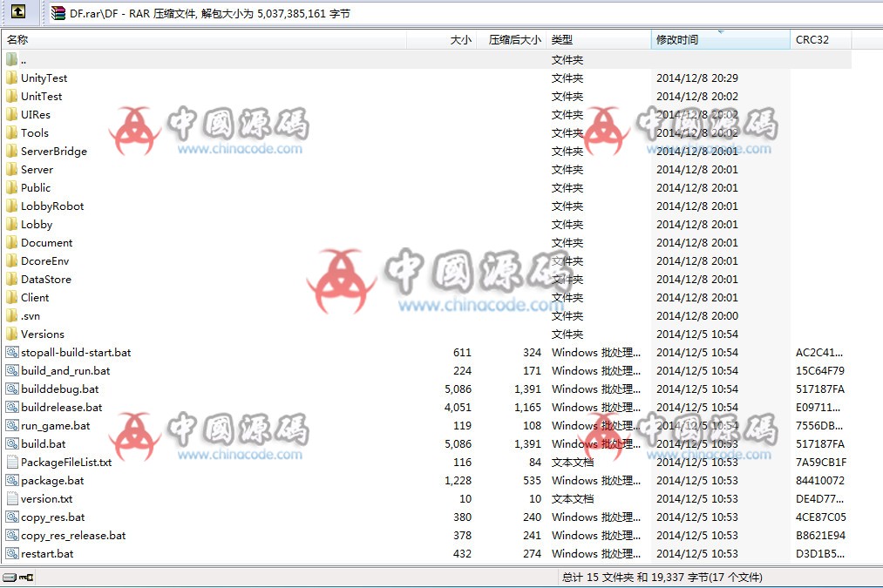
Task: Click the ServerBridge folder name
Action: coord(54,151)
